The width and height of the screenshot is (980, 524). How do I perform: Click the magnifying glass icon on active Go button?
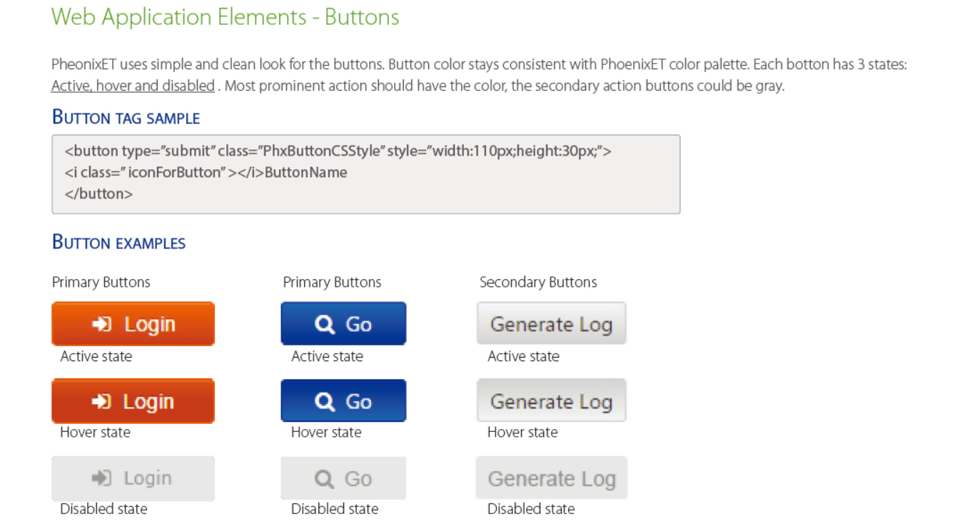point(325,323)
